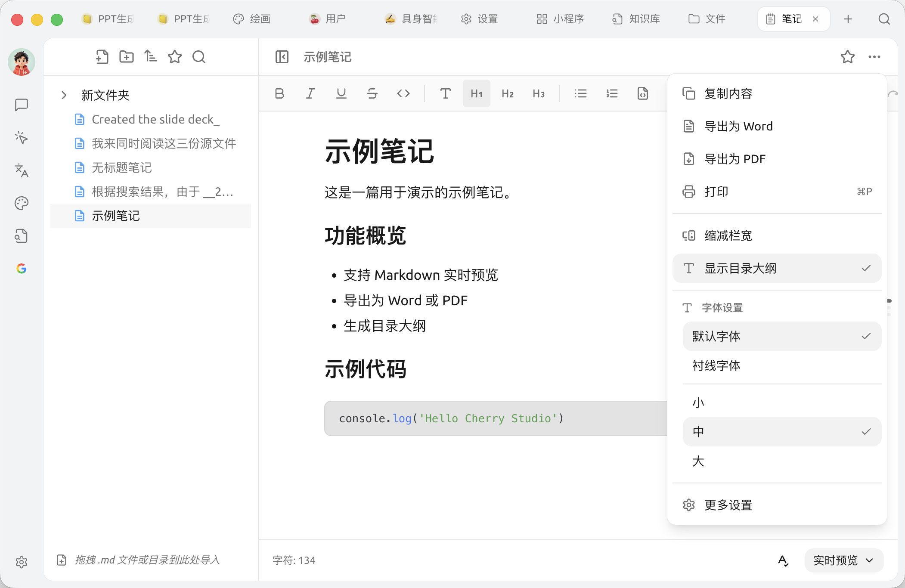Insert a code block
This screenshot has height=588, width=905.
(643, 93)
